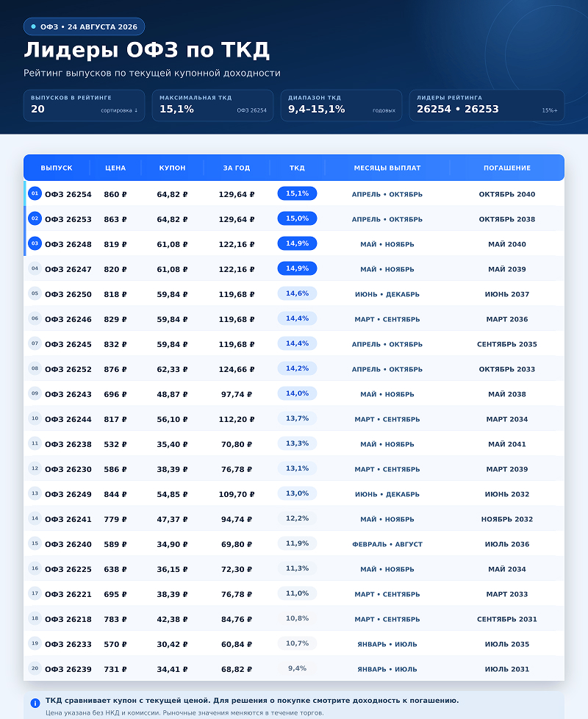Sort by the ТКД column header
The height and width of the screenshot is (719, 588).
(297, 168)
